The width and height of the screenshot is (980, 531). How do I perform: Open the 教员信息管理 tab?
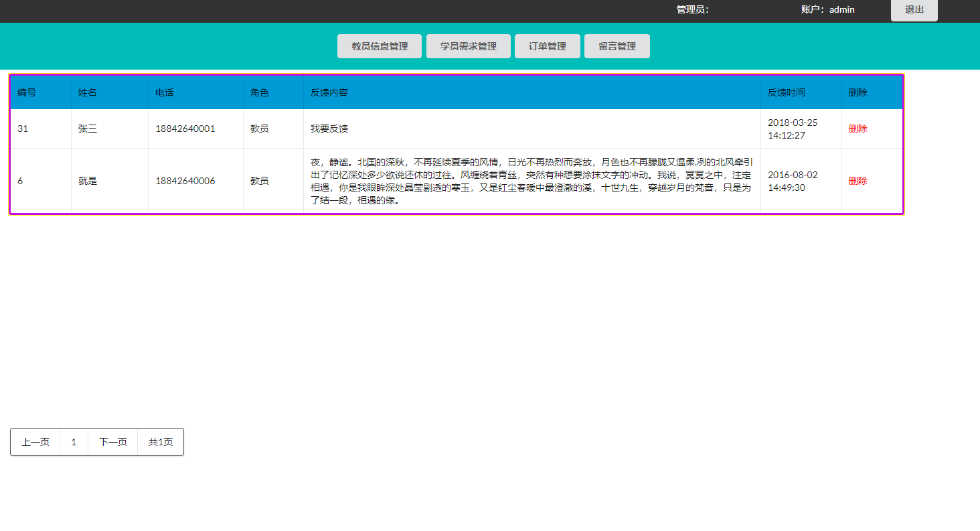click(x=379, y=46)
